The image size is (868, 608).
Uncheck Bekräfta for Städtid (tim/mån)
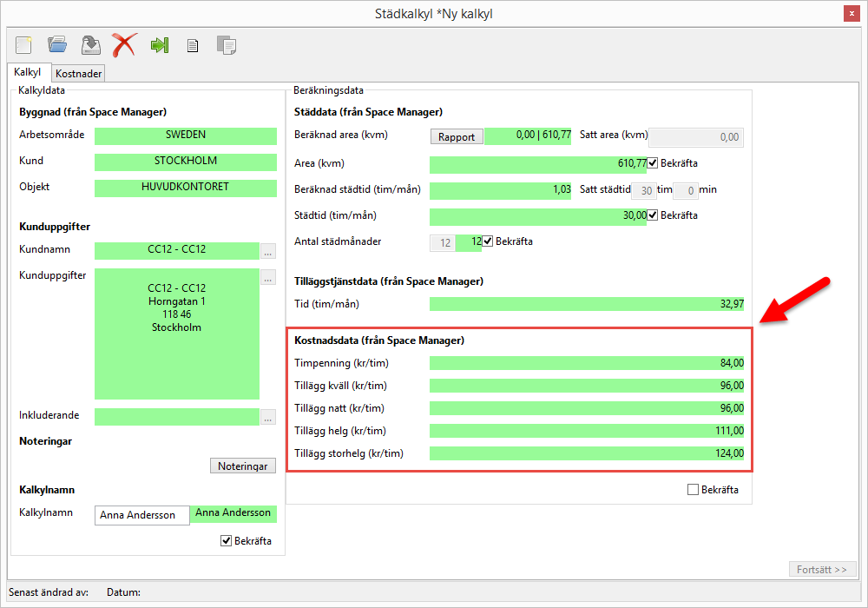pyautogui.click(x=653, y=215)
